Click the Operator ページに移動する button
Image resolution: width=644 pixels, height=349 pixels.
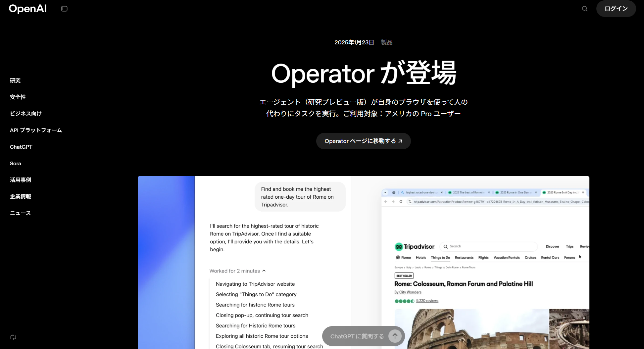point(363,141)
